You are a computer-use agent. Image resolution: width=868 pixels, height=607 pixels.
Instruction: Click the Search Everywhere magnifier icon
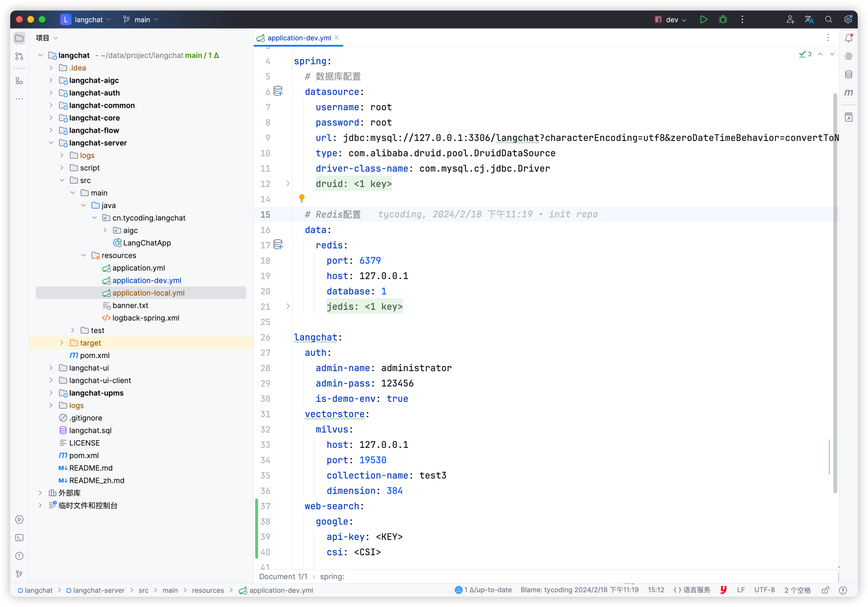pyautogui.click(x=828, y=19)
